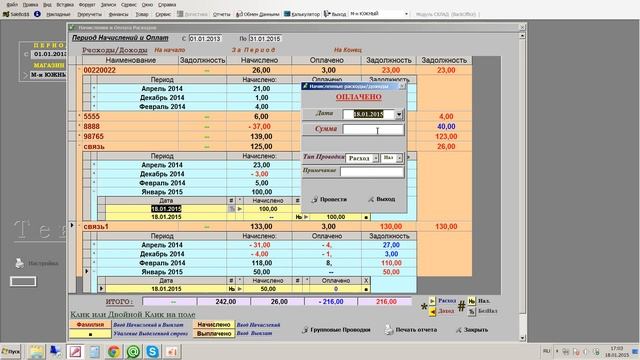The width and height of the screenshot is (640, 360).
Task: Open the Правка menu
Action: pos(31,4)
